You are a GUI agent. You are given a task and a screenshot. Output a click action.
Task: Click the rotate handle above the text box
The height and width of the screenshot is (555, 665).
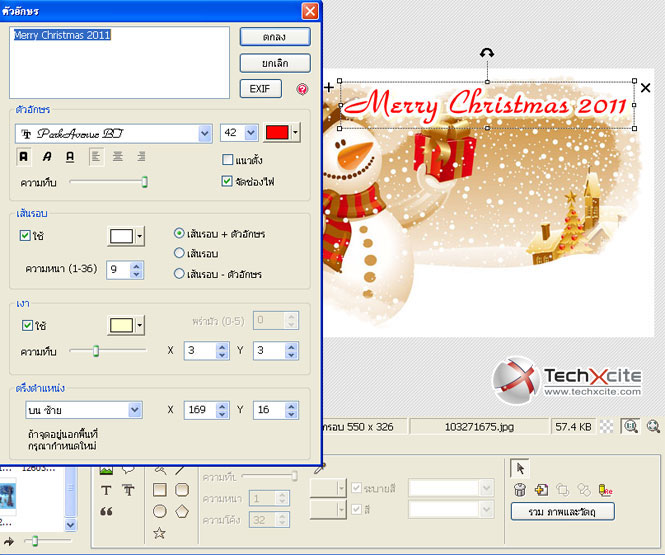click(x=487, y=53)
